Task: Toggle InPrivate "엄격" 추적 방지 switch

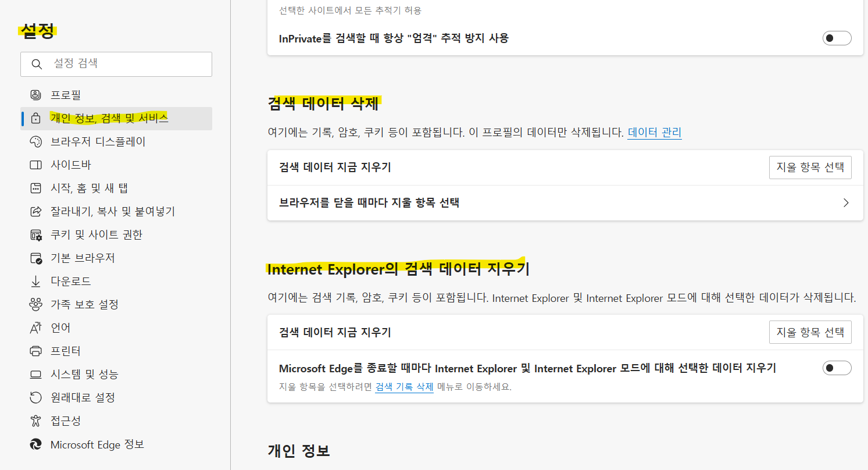Action: click(x=837, y=38)
